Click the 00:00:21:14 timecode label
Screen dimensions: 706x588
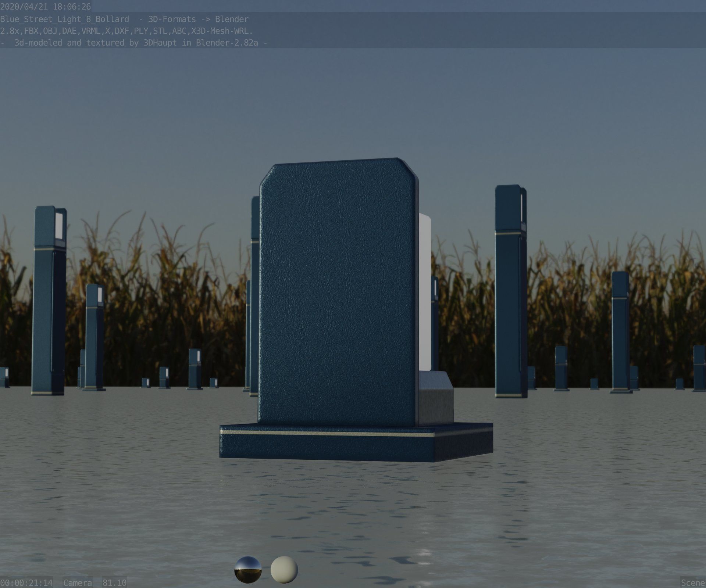[26, 583]
